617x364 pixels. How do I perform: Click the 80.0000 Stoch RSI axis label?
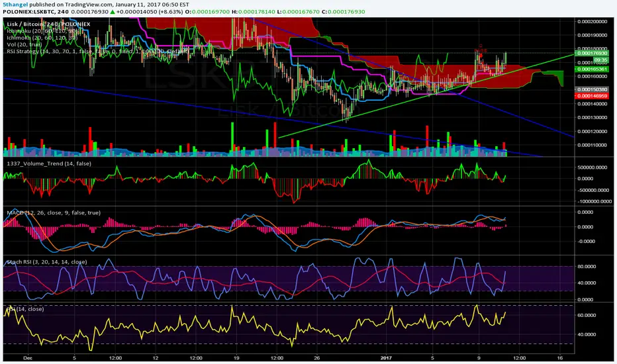[x=587, y=267]
